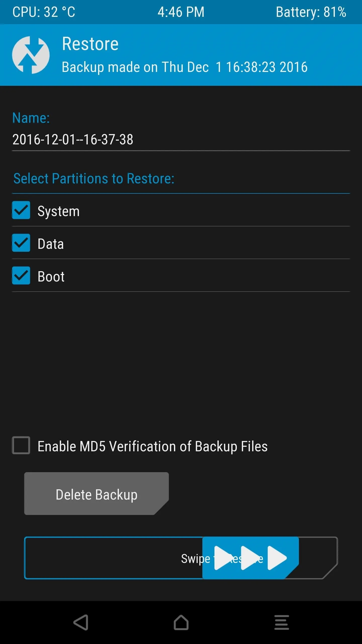362x644 pixels.
Task: Click the Delete Backup button
Action: coord(97,494)
